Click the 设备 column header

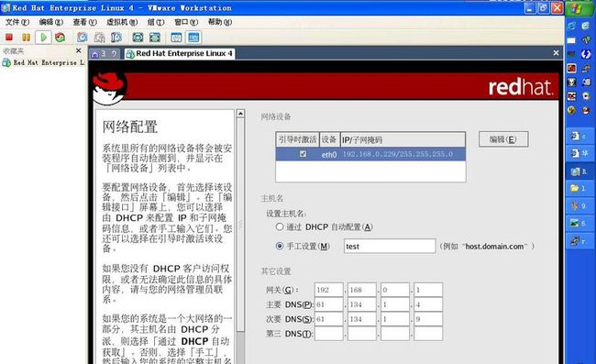click(329, 140)
